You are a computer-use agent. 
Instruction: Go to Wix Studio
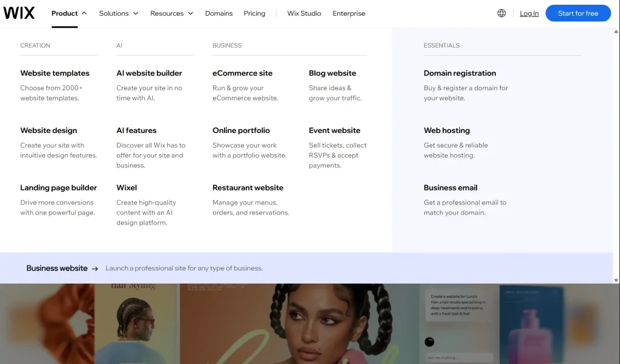tap(304, 13)
